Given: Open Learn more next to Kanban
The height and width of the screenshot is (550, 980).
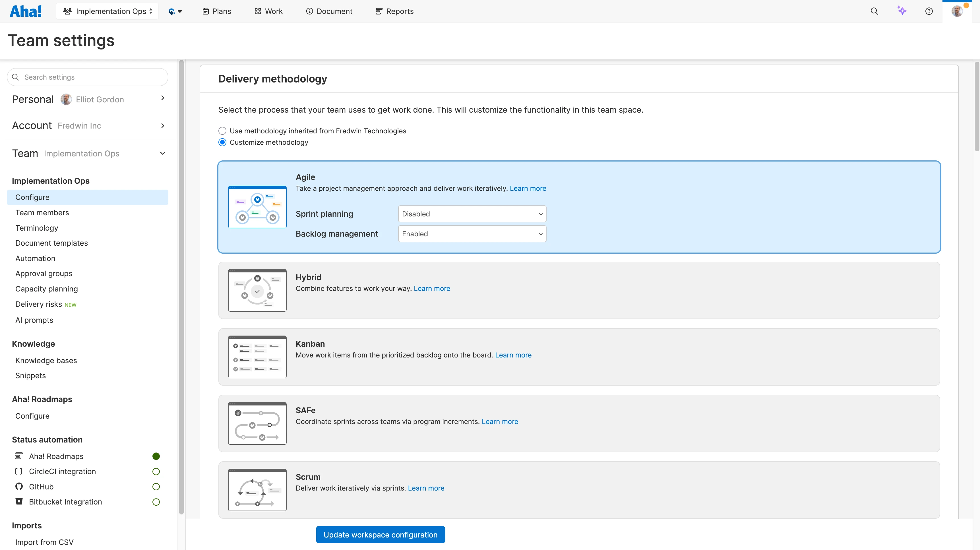Looking at the screenshot, I should tap(513, 355).
